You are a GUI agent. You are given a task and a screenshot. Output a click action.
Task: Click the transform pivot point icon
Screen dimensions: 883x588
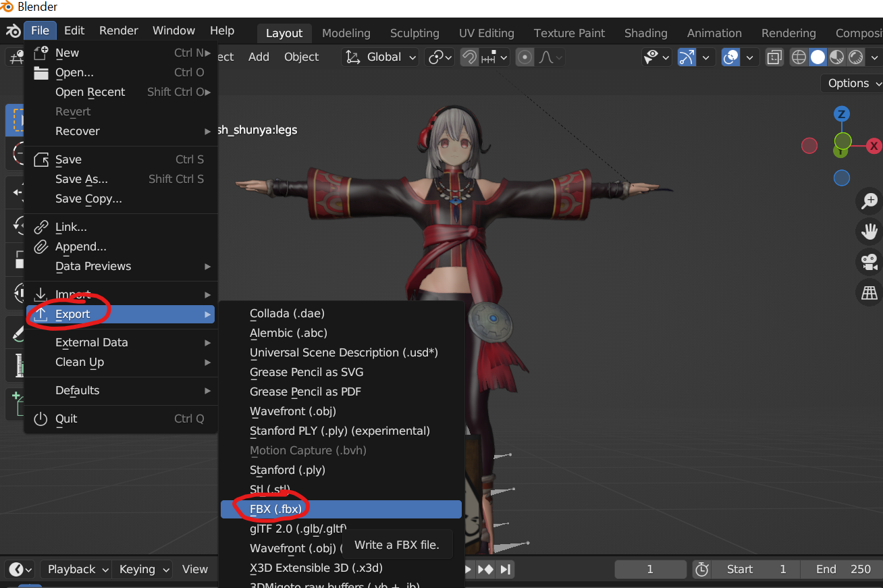(437, 57)
